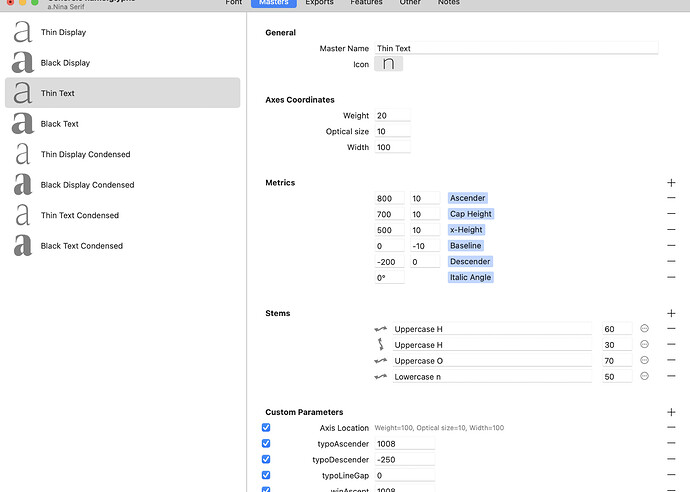Select the Black Display Condensed master

tap(122, 185)
